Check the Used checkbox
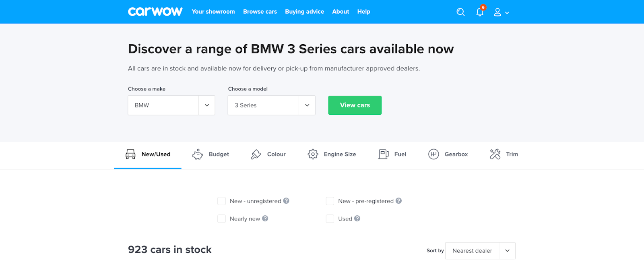Image resolution: width=644 pixels, height=270 pixels. (330, 218)
